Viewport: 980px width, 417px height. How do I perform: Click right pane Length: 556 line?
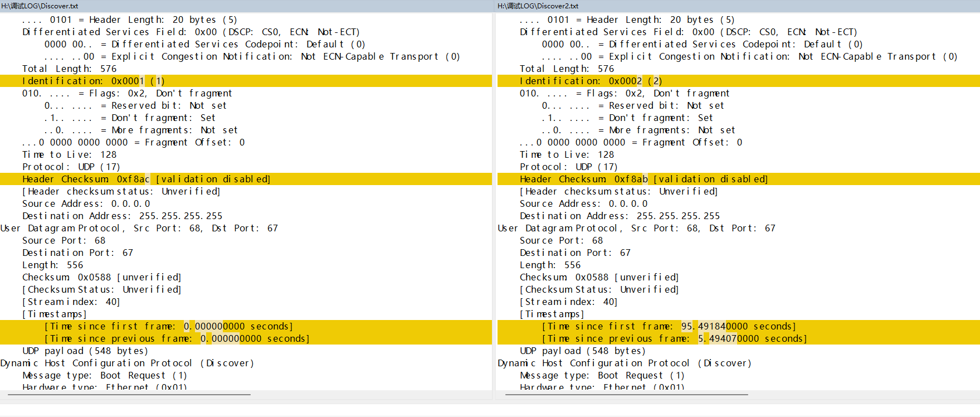pos(550,265)
